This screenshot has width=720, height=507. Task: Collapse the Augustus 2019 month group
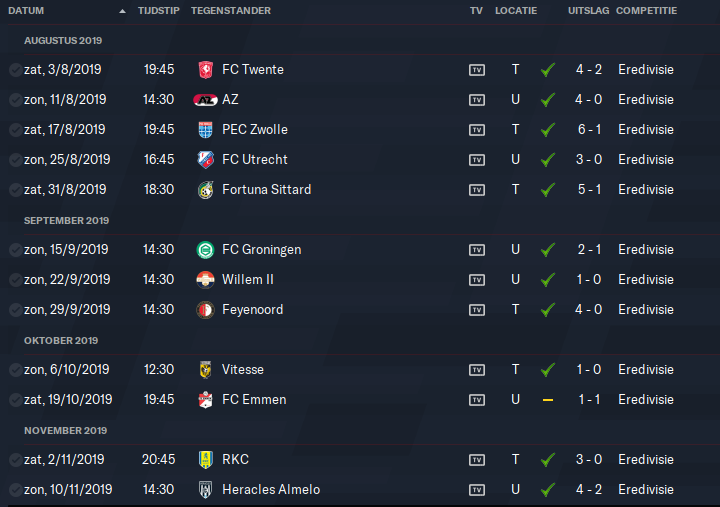pos(63,40)
